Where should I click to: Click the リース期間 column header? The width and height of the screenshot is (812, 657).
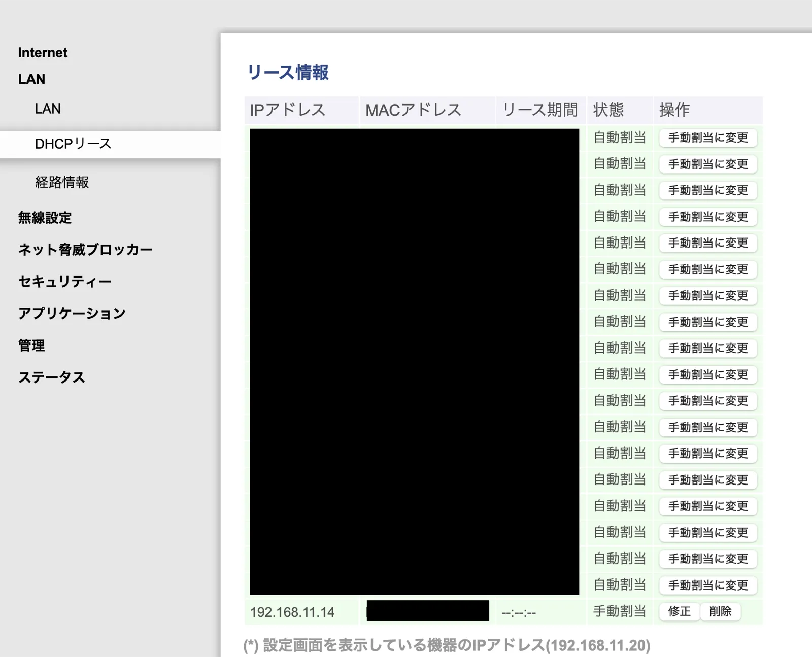coord(540,110)
